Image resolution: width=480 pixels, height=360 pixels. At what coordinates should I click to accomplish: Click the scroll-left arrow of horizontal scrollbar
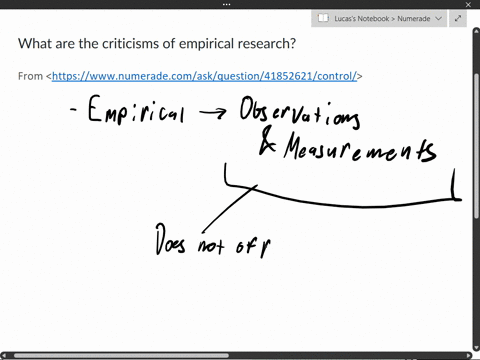click(5, 356)
